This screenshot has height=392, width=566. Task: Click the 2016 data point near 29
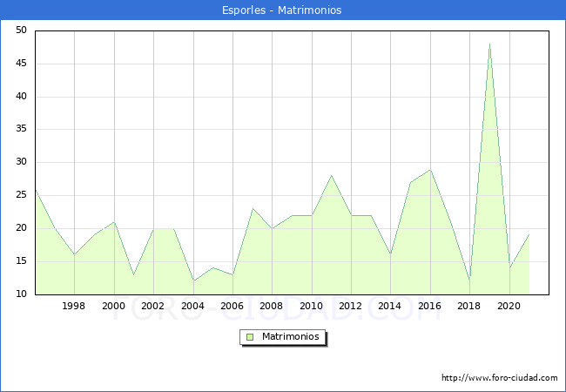click(430, 170)
